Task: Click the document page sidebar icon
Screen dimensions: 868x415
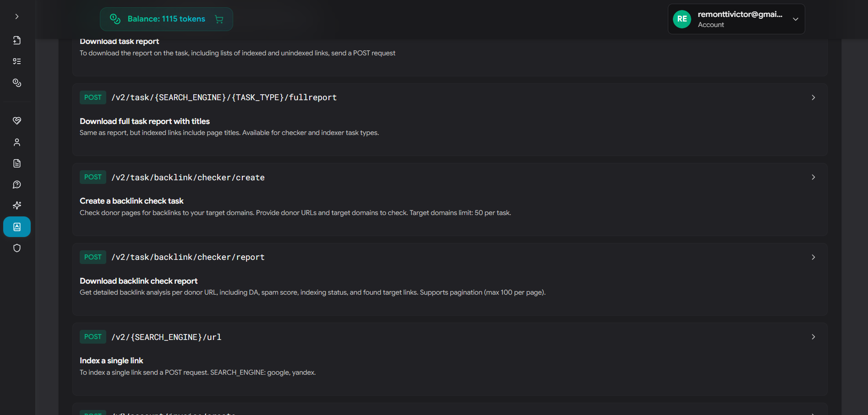Action: [x=17, y=163]
